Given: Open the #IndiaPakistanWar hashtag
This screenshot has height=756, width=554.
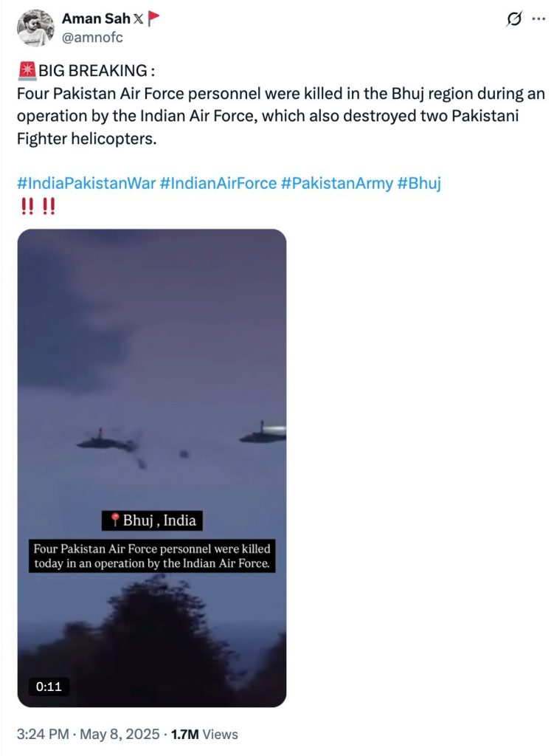Looking at the screenshot, I should 87,183.
